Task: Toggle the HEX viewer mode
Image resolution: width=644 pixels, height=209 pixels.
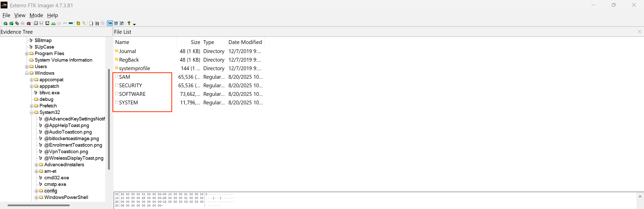Action: tap(122, 23)
